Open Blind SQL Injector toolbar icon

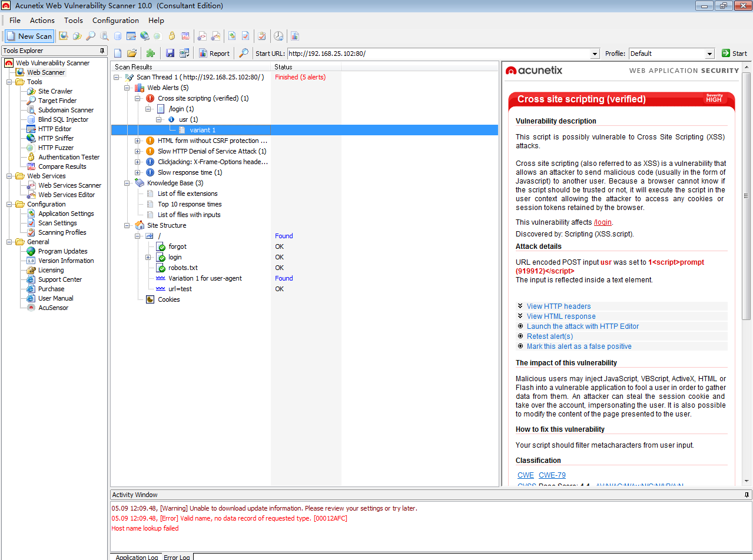tap(118, 36)
